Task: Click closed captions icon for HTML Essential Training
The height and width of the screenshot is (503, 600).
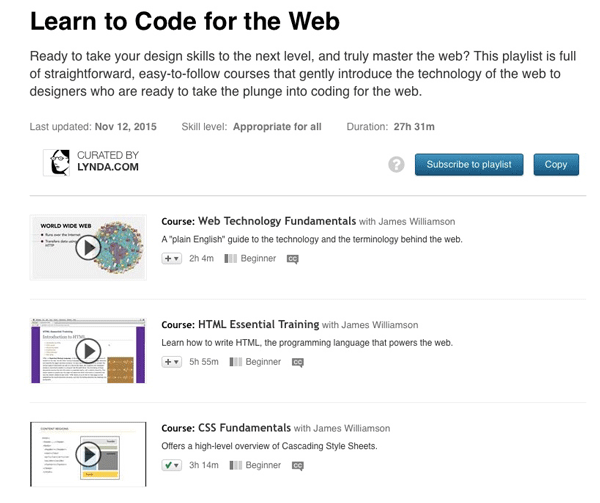Action: click(298, 362)
